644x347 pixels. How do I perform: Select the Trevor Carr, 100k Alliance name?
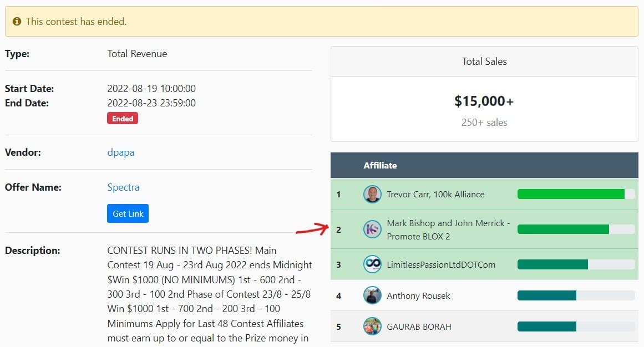435,195
